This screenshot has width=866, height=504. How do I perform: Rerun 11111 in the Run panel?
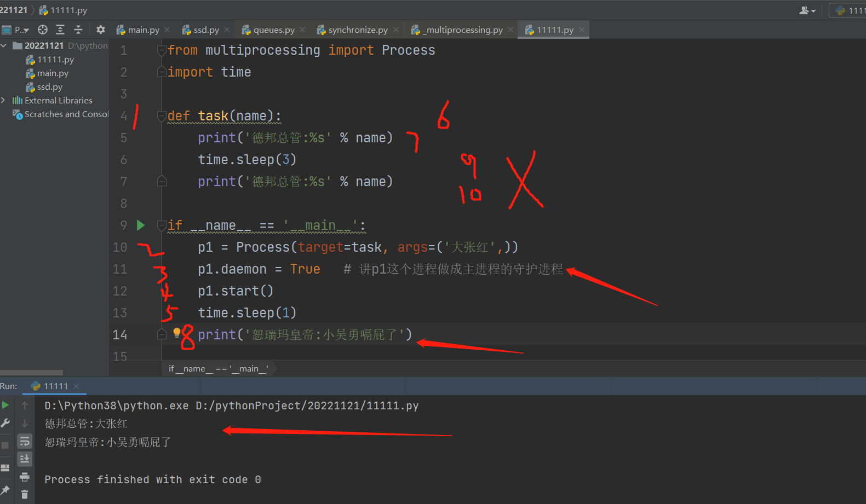point(5,405)
